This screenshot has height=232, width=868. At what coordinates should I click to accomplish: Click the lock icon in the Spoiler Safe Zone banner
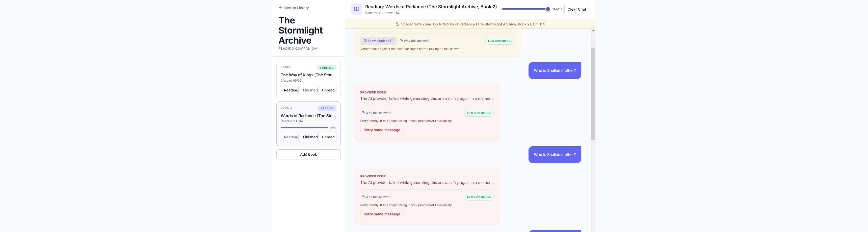(x=397, y=24)
